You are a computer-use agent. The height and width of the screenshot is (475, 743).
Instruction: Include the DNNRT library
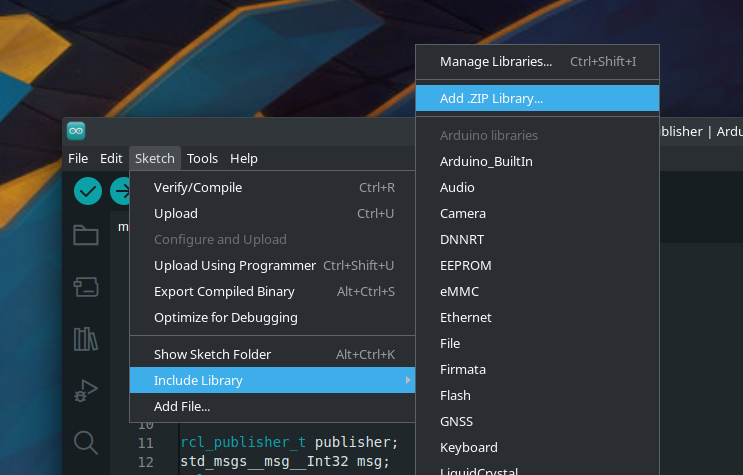click(x=537, y=240)
